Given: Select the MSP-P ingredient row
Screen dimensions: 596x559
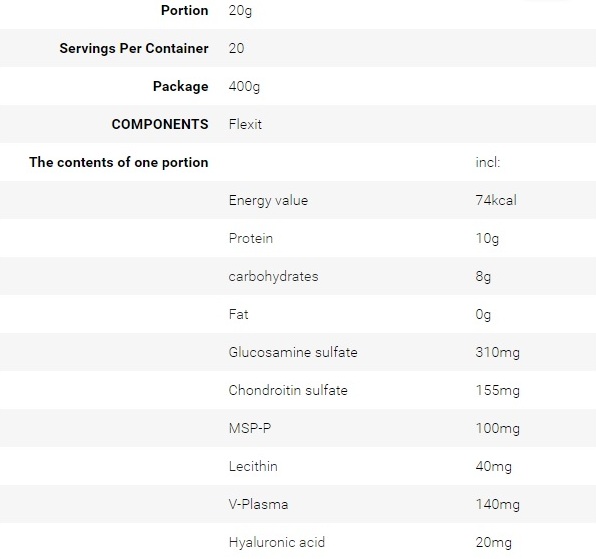Looking at the screenshot, I should (x=298, y=428).
